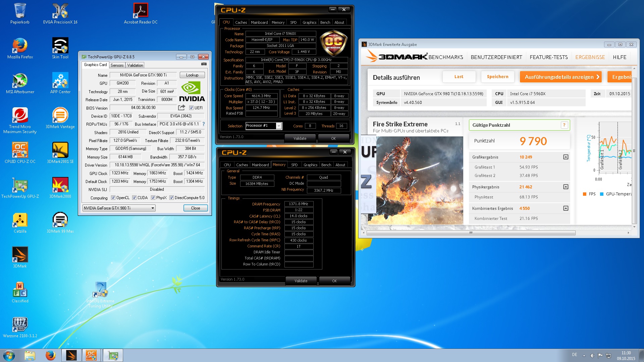Image resolution: width=644 pixels, height=362 pixels.
Task: Click the Speichern button in 3DMark
Action: click(497, 77)
